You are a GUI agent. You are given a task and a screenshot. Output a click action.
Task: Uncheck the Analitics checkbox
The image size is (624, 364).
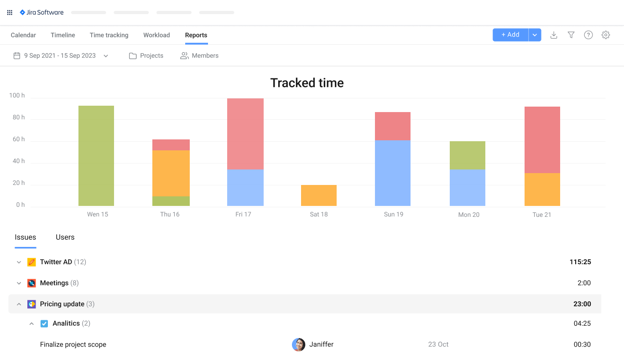(44, 323)
